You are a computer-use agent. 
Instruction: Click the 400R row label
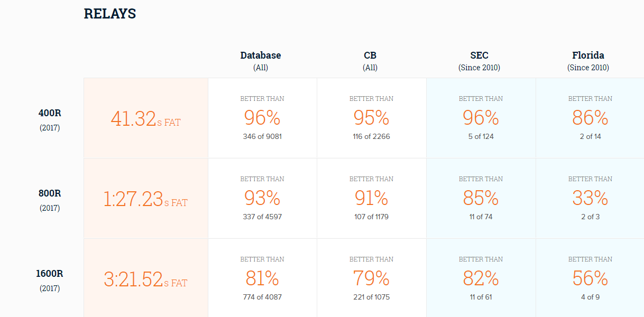pos(50,120)
